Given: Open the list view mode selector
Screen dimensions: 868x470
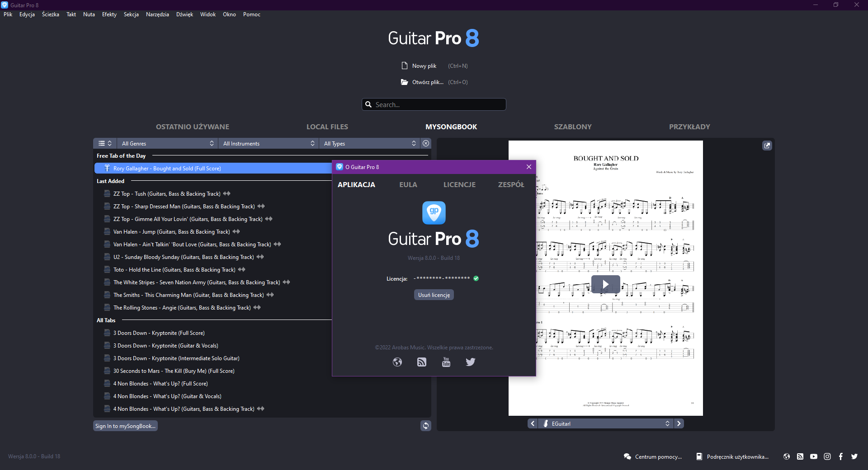Looking at the screenshot, I should (105, 143).
